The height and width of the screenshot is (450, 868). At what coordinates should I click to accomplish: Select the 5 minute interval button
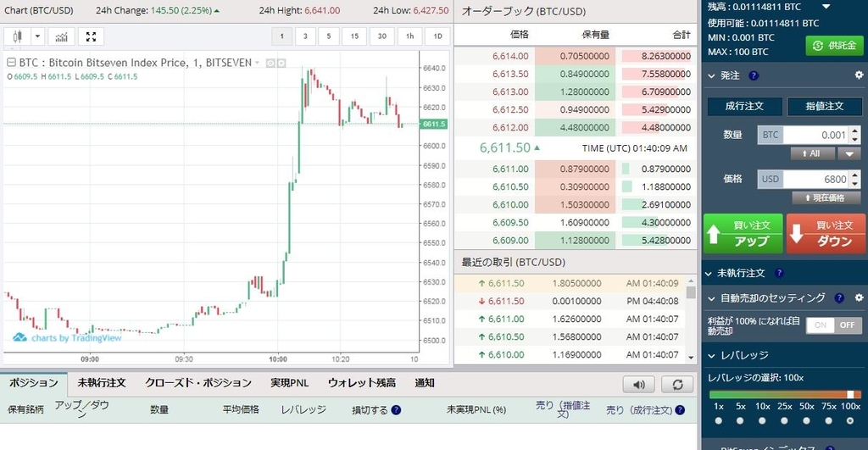point(328,36)
